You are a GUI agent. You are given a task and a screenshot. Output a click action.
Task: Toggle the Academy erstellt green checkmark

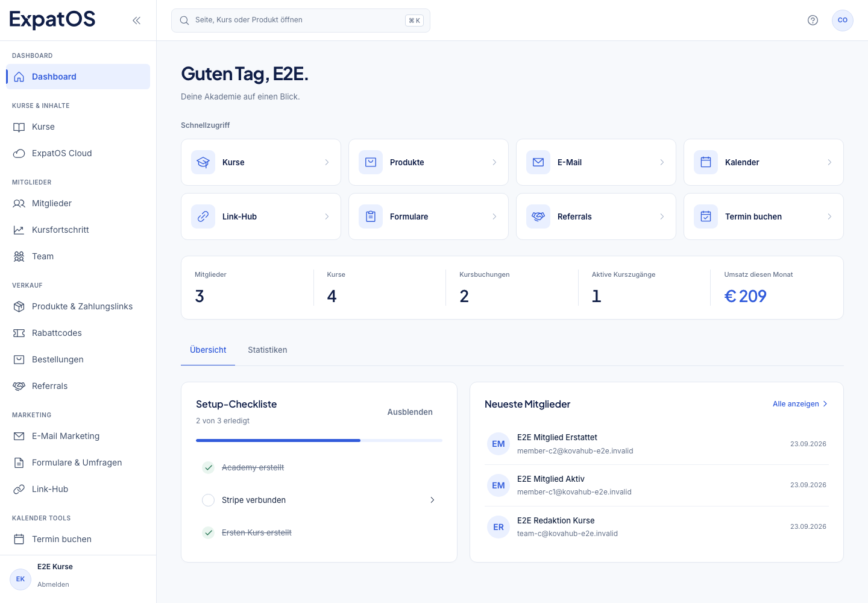coord(208,467)
